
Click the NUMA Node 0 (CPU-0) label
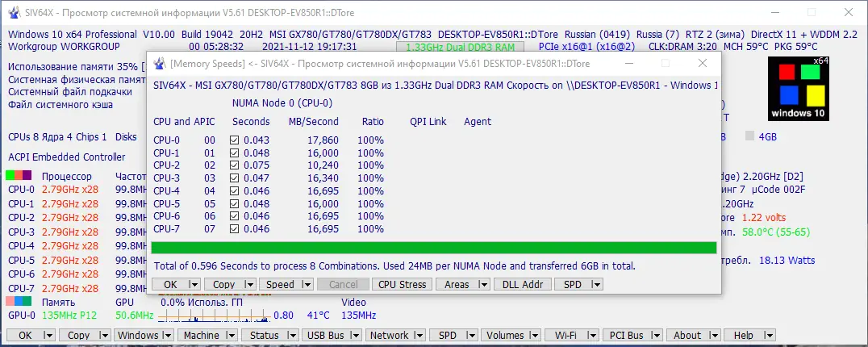[x=282, y=103]
